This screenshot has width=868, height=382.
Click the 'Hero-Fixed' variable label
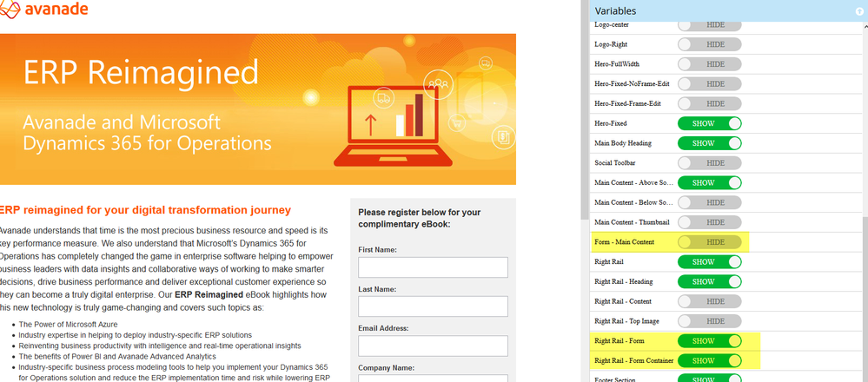coord(611,123)
